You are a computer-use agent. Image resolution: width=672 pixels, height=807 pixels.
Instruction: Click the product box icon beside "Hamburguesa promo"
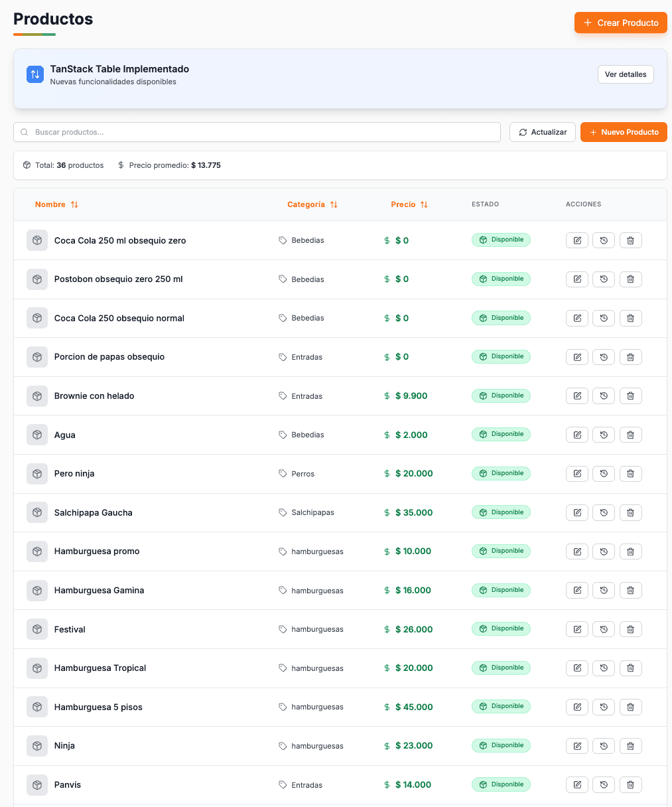click(37, 551)
